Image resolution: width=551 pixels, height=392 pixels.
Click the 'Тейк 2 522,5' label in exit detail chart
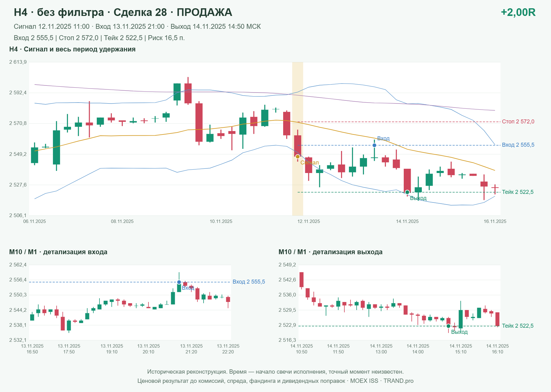pos(518,326)
